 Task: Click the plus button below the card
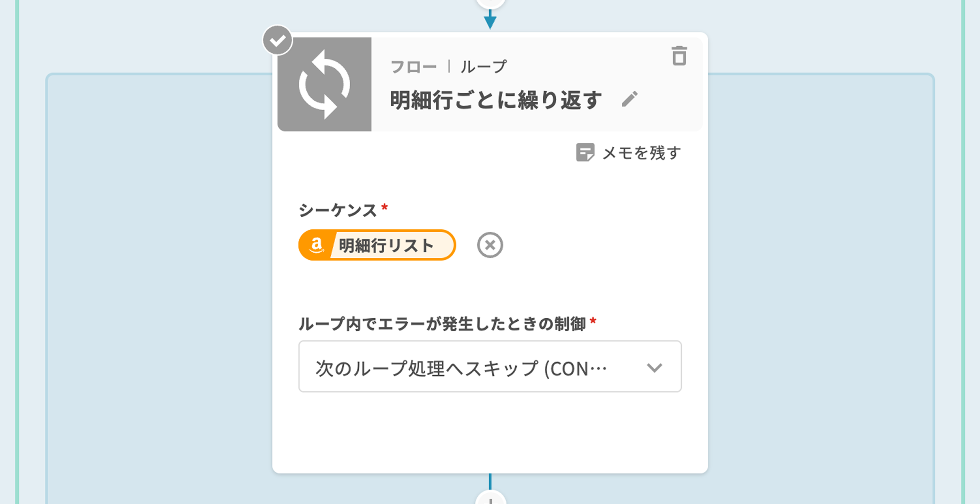point(490,499)
